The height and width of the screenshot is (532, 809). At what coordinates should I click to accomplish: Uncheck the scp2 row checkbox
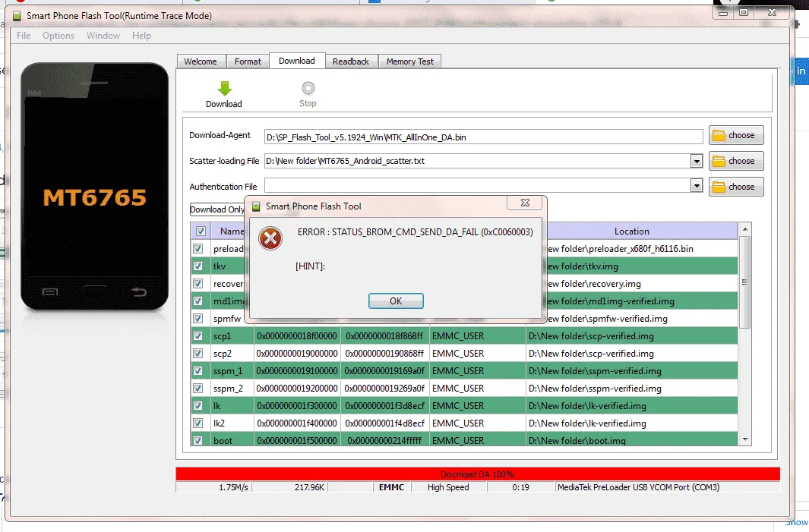tap(198, 354)
